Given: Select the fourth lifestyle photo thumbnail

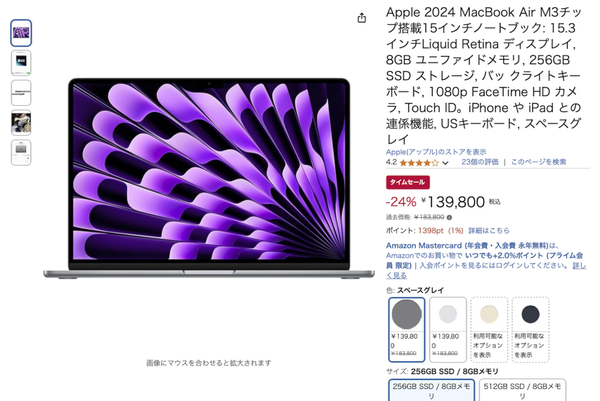Looking at the screenshot, I should click(21, 122).
